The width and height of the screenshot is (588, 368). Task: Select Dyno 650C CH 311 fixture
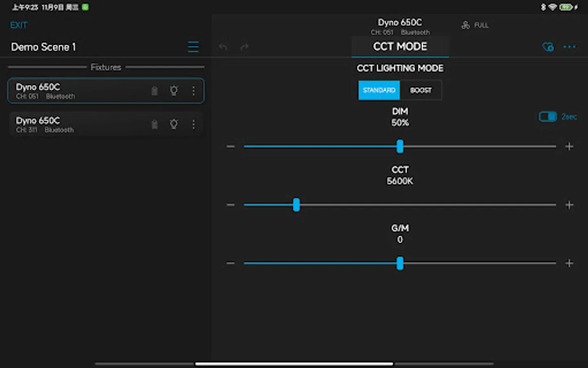click(x=106, y=124)
